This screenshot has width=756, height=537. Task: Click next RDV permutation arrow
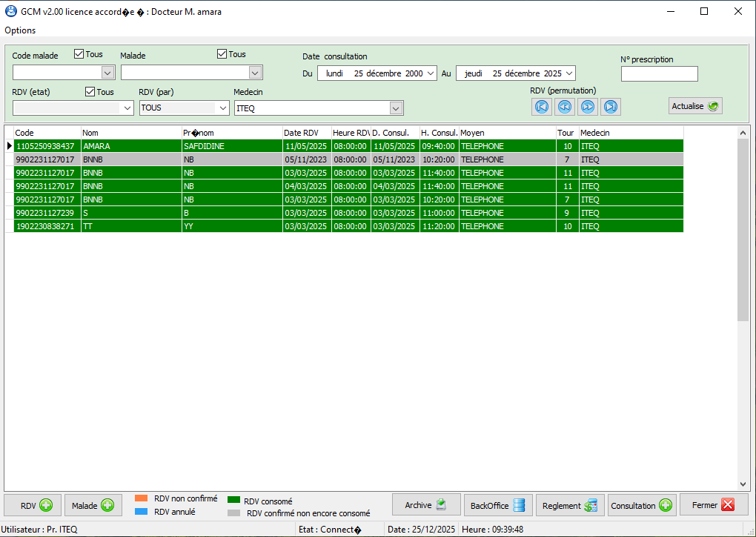(588, 107)
